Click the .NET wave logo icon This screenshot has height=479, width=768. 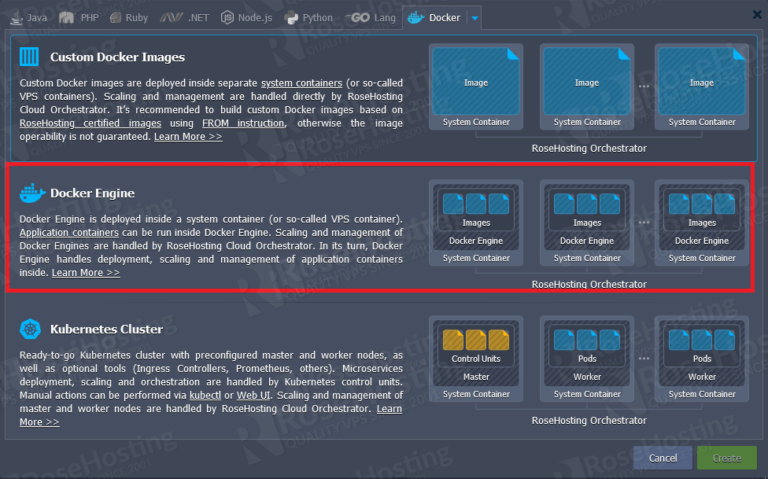click(171, 18)
